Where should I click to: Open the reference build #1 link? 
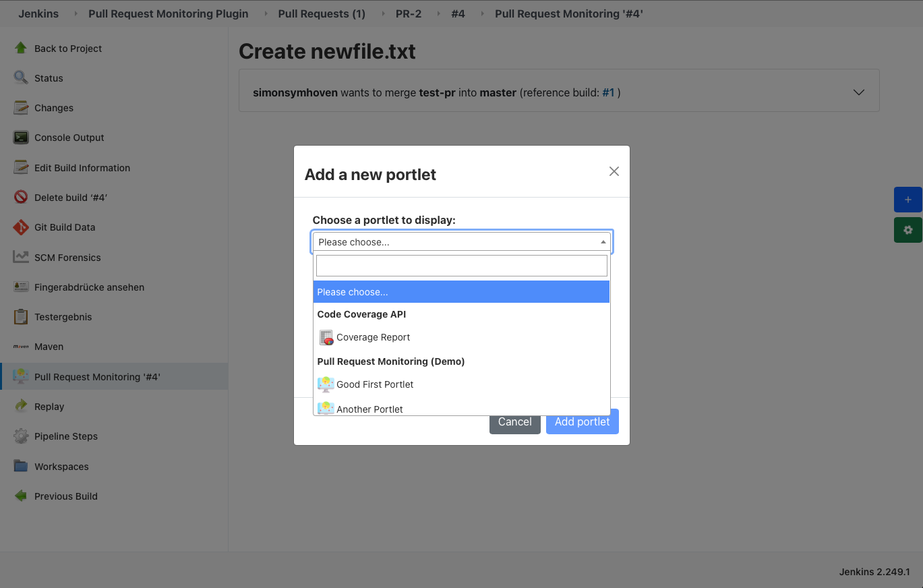(x=608, y=92)
